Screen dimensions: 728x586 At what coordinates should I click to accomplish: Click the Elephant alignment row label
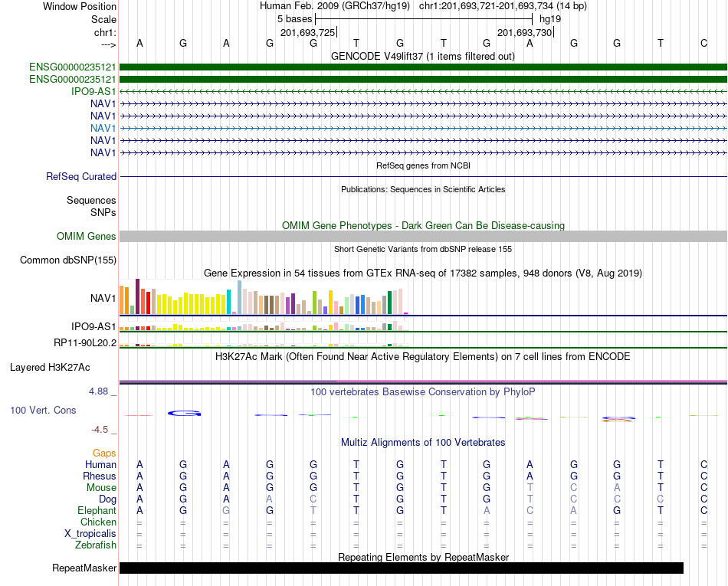click(x=97, y=510)
